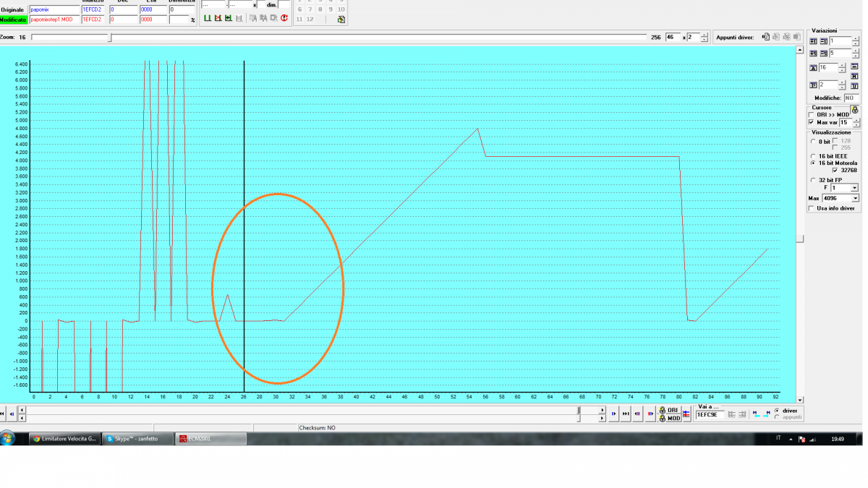Viewport: 868px width, 488px height.
Task: Click the icon right after the address field
Action: [x=732, y=414]
